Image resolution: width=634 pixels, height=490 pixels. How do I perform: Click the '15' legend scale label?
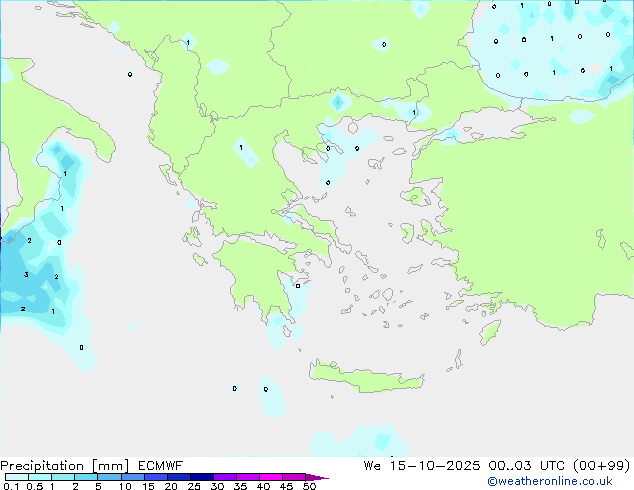(x=148, y=486)
